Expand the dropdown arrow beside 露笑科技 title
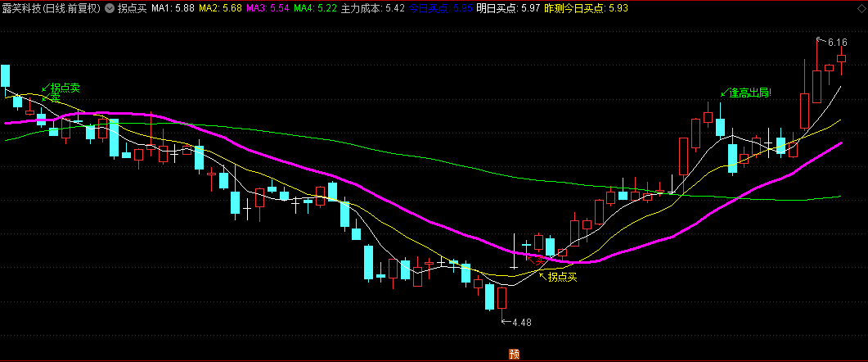Image resolution: width=868 pixels, height=362 pixels. pyautogui.click(x=109, y=9)
